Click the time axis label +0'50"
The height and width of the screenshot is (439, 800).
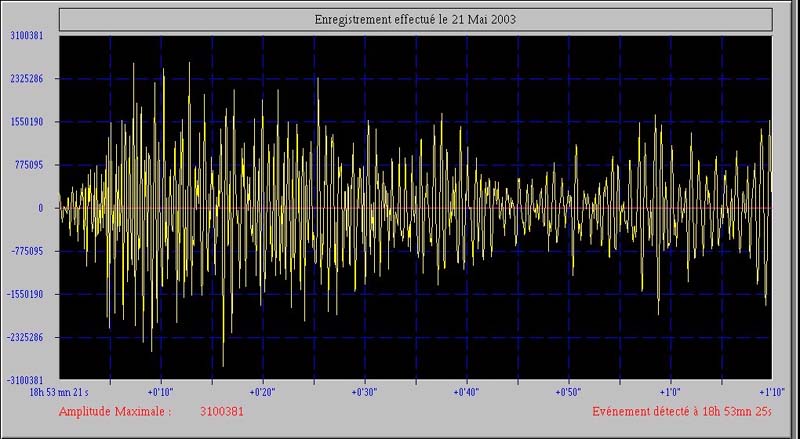click(x=568, y=393)
